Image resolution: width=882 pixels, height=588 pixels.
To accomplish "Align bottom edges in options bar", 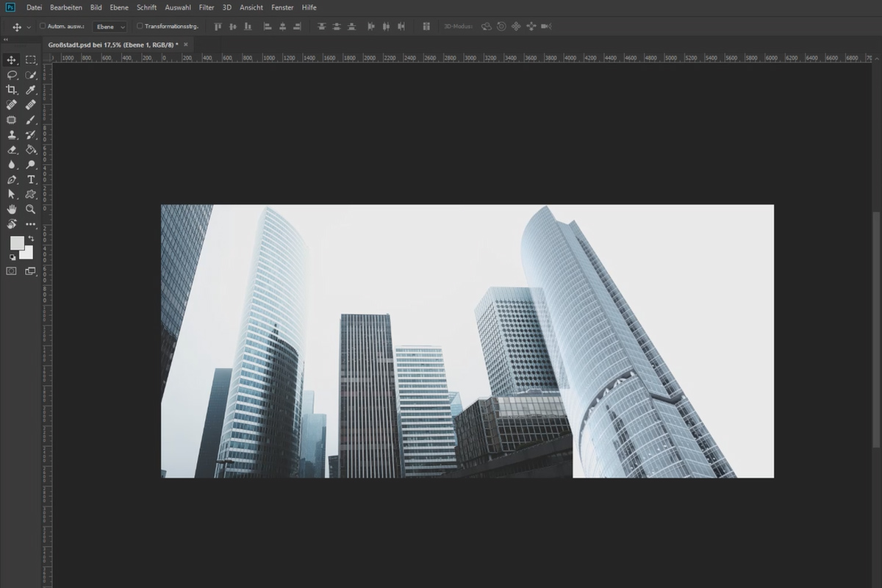I will (x=248, y=26).
